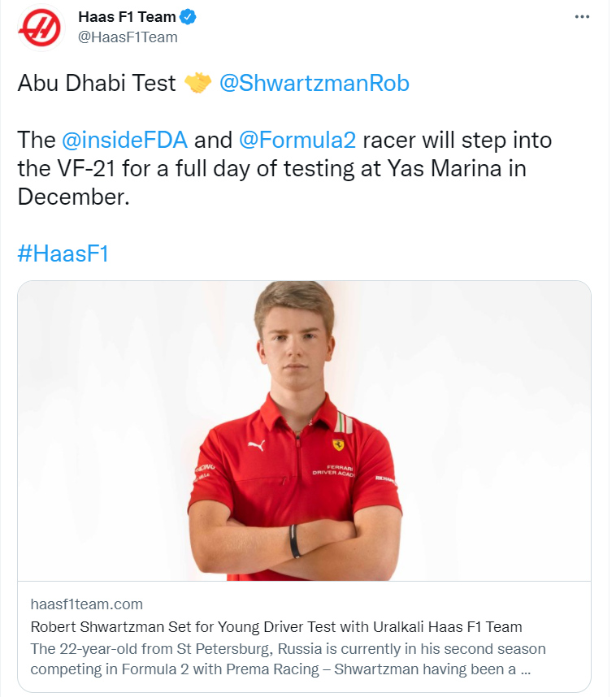Click the card description about the 22-year-old

tap(288, 659)
